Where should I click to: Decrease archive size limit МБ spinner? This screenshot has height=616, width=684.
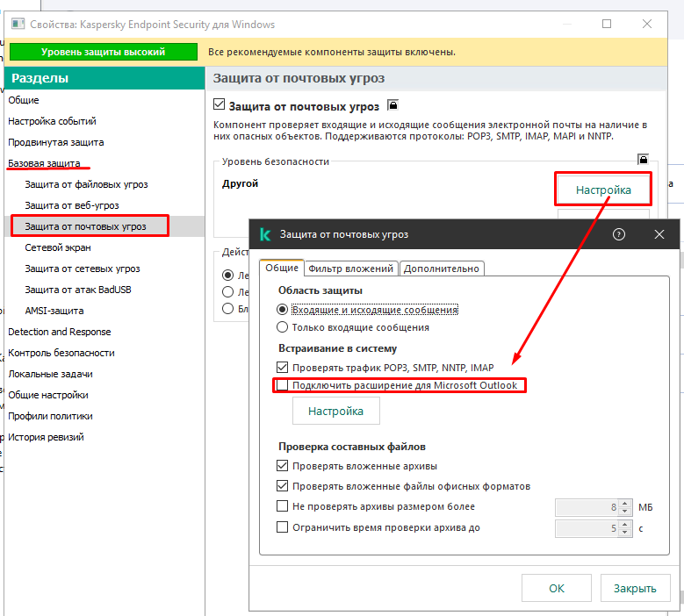[x=625, y=511]
